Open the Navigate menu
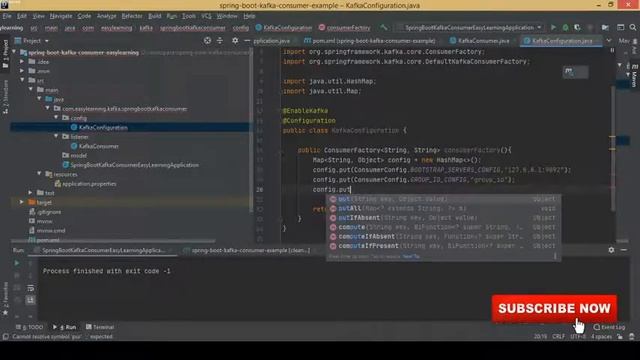 click(61, 16)
